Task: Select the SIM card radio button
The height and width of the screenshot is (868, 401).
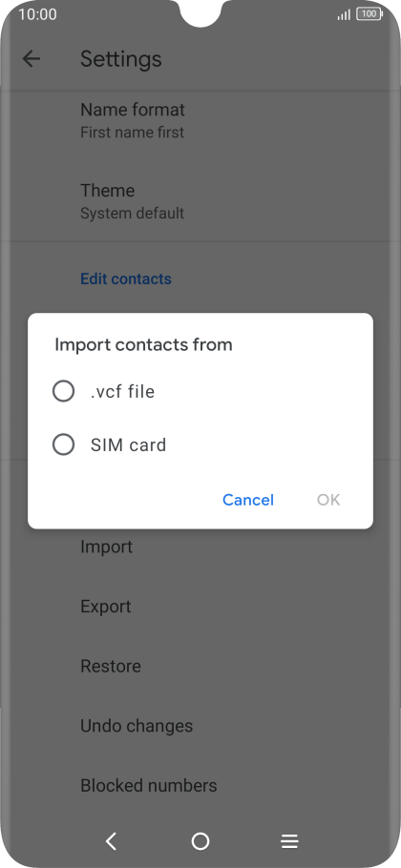Action: pyautogui.click(x=63, y=444)
